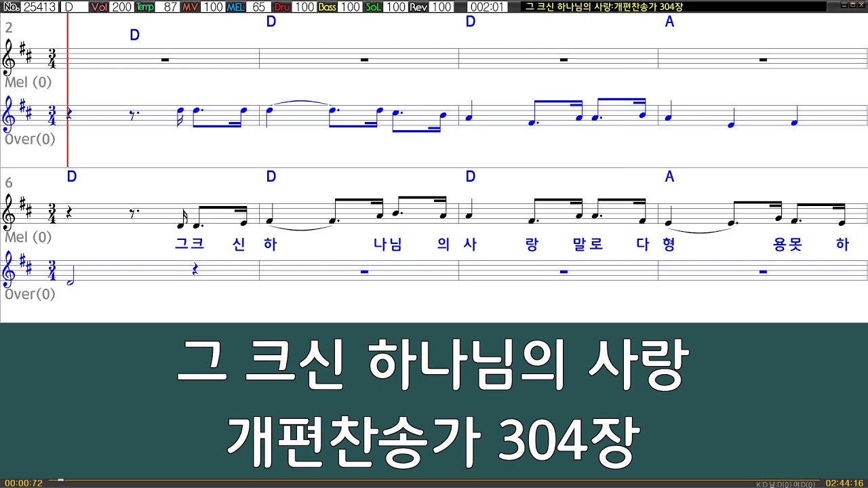Click the elapsed time 00:00:72
The width and height of the screenshot is (868, 488).
(24, 483)
